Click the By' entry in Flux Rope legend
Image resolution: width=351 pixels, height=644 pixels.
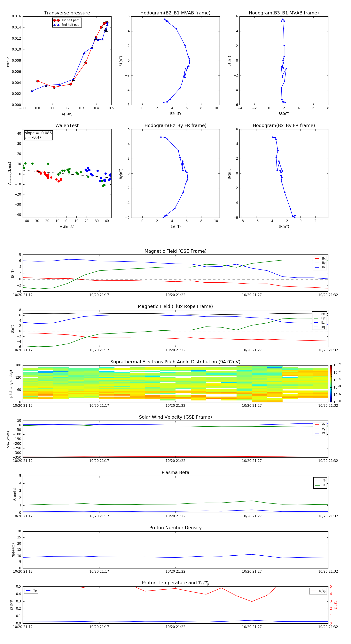pos(320,318)
